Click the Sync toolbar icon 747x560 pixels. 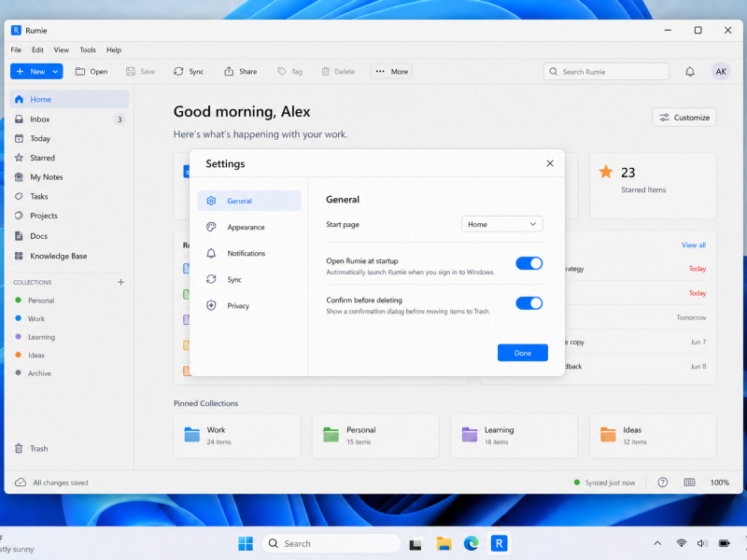pyautogui.click(x=178, y=72)
